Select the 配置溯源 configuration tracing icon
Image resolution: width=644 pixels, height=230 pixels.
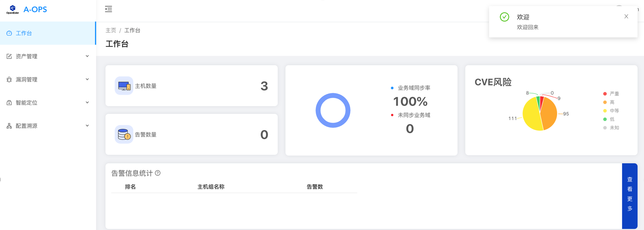click(8, 126)
